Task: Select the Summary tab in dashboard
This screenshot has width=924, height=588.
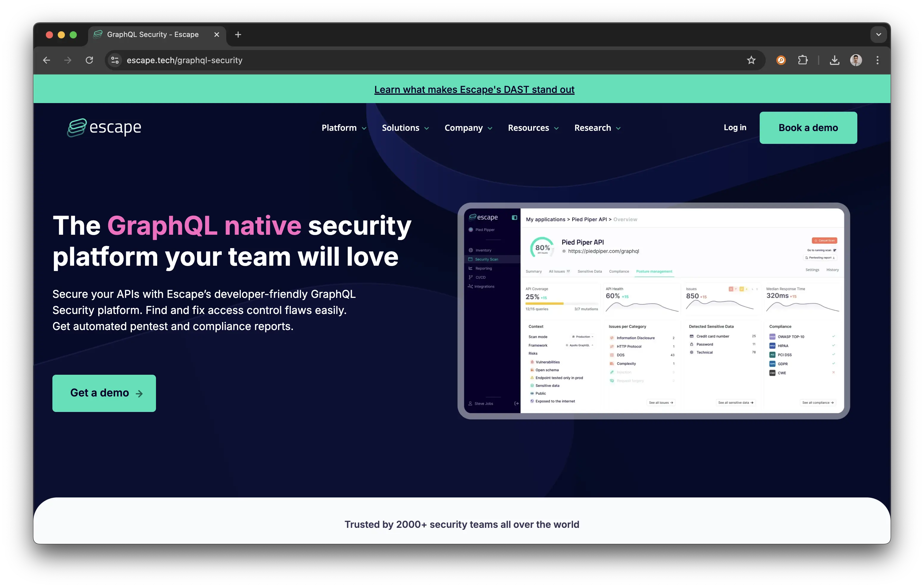Action: click(x=533, y=272)
